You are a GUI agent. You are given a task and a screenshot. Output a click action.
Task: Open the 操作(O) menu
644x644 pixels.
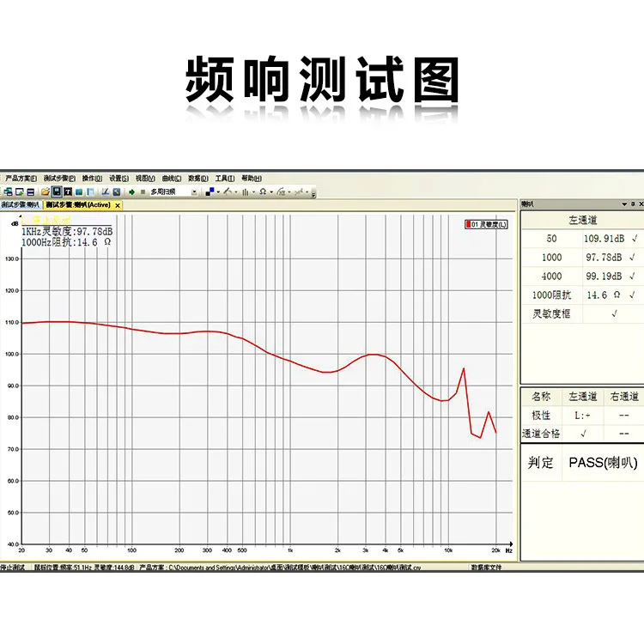(x=92, y=179)
